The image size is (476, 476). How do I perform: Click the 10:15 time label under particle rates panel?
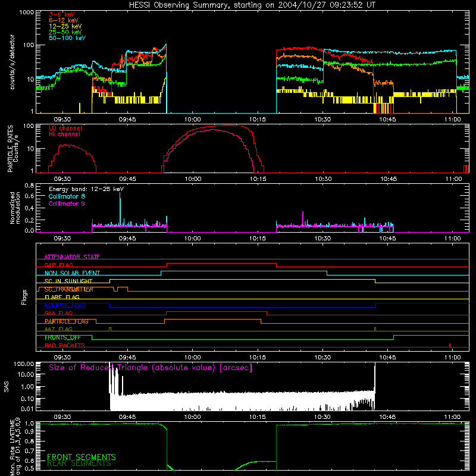tap(258, 179)
